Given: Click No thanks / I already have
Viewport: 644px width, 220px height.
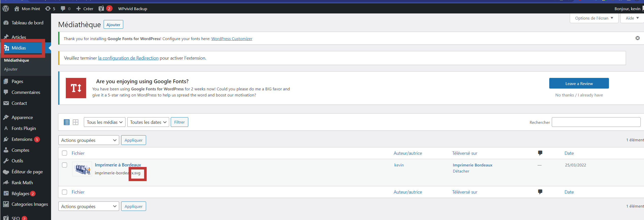Looking at the screenshot, I should pyautogui.click(x=579, y=95).
